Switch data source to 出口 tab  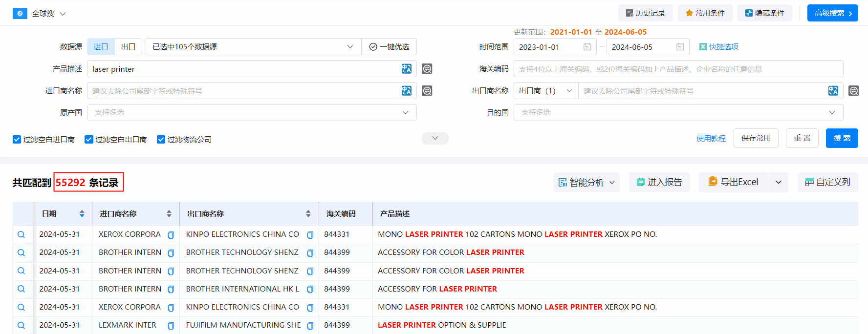tap(128, 47)
